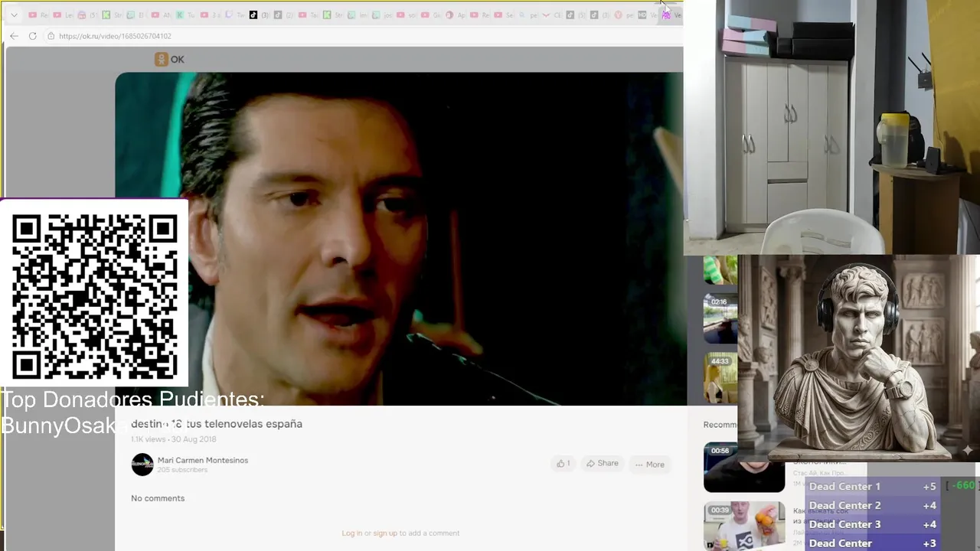This screenshot has height=551, width=980.
Task: Reload the ok.ru page
Action: pos(32,36)
